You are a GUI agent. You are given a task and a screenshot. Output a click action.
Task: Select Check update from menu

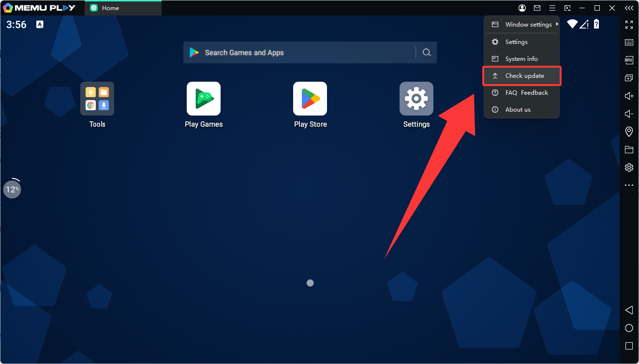pos(524,76)
